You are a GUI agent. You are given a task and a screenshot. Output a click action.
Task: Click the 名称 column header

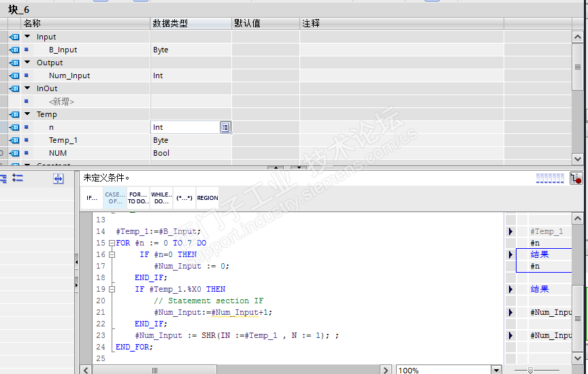coord(86,23)
